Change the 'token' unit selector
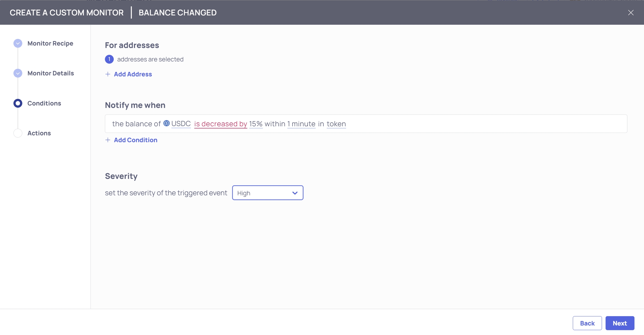This screenshot has width=644, height=335. (x=336, y=124)
